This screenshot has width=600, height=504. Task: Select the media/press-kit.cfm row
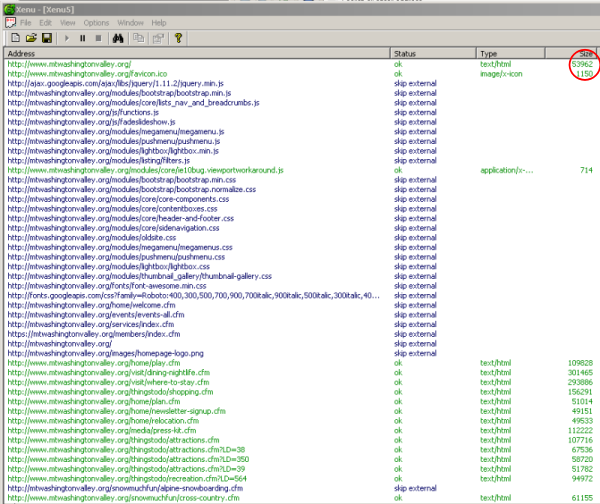point(300,431)
